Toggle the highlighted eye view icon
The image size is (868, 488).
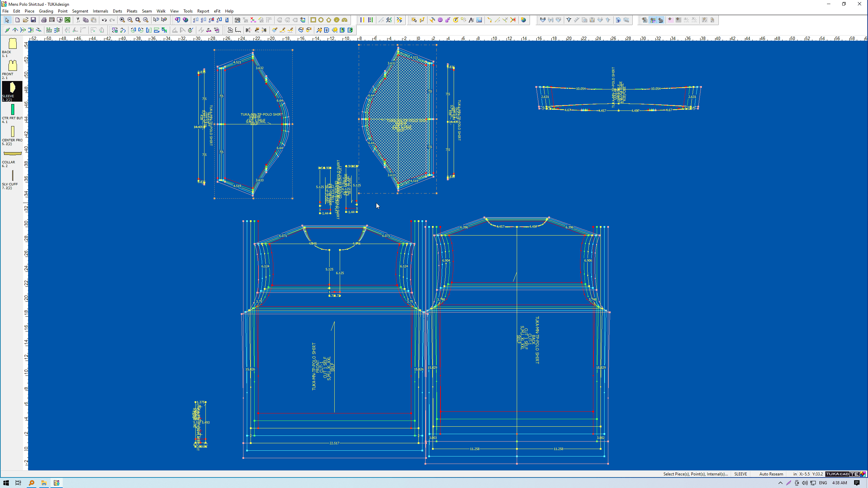click(x=653, y=20)
